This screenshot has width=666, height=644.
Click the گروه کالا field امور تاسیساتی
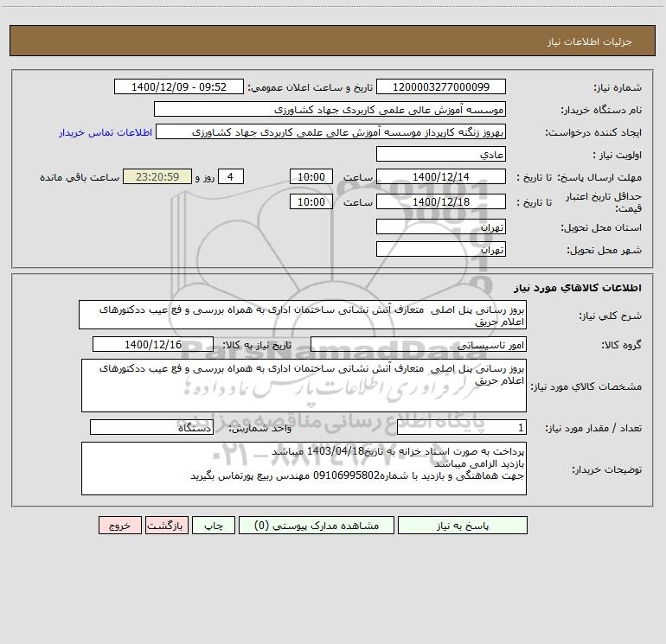tap(419, 344)
